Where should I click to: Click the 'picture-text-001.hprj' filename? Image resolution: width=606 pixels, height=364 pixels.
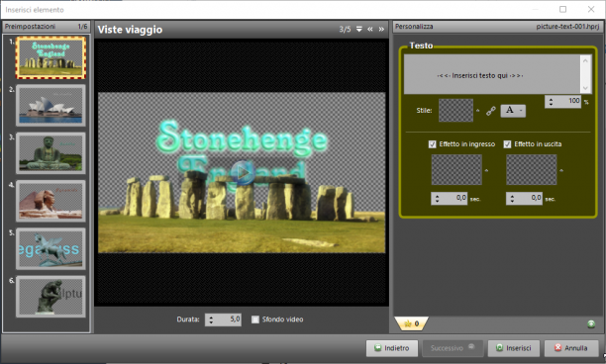point(567,27)
